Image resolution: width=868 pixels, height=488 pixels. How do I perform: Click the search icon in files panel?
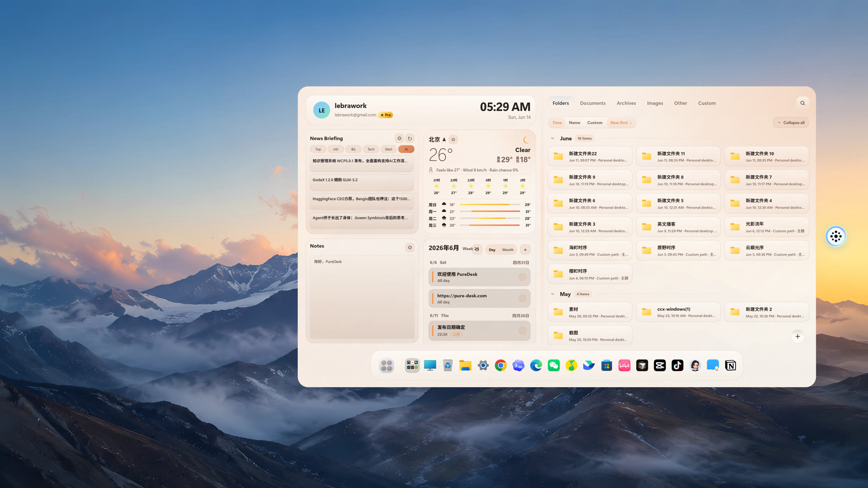tap(802, 103)
